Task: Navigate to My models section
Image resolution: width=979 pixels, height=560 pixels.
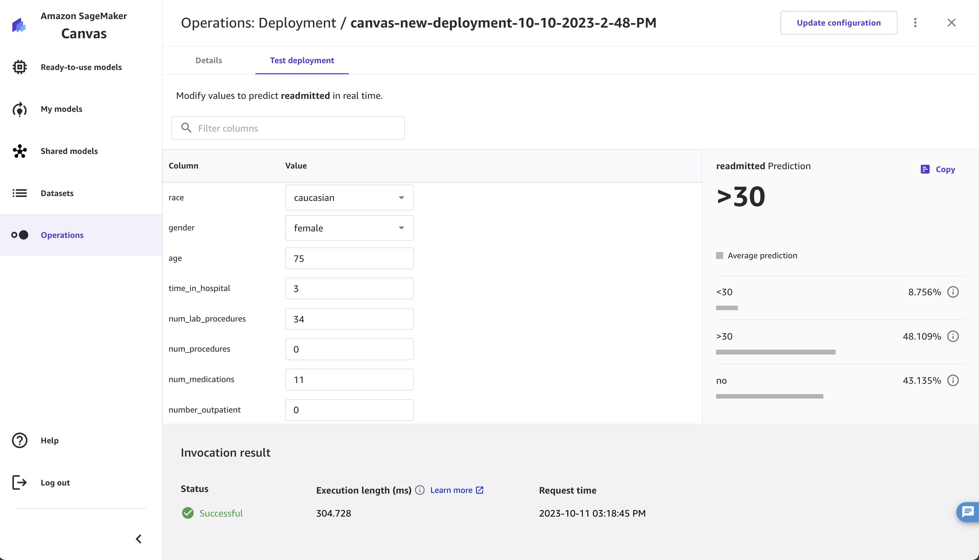Action: point(62,109)
